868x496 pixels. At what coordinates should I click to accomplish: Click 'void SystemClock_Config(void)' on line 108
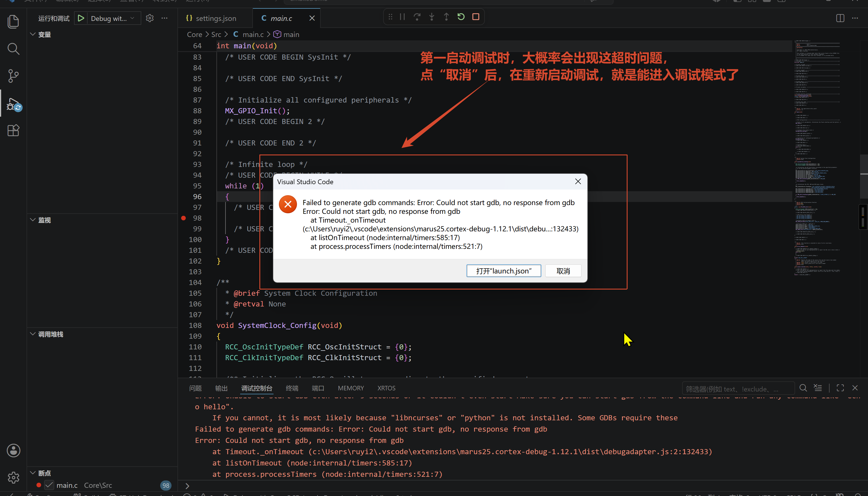(x=279, y=325)
